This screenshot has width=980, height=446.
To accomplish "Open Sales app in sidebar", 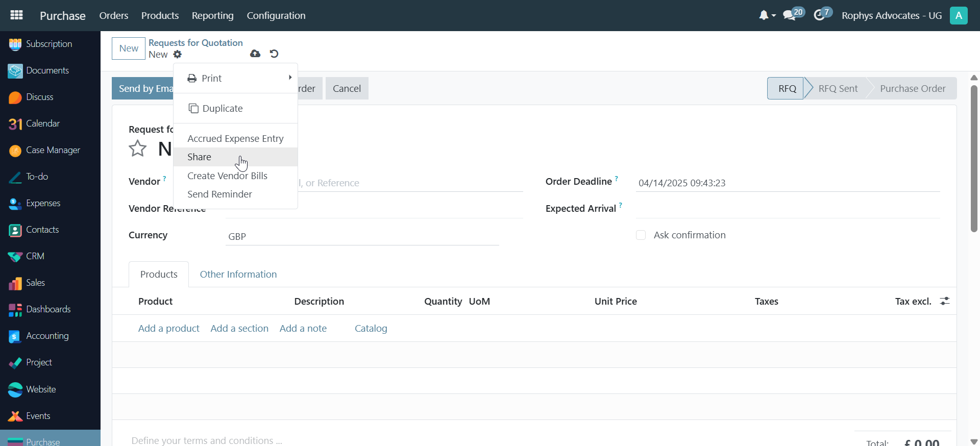I will point(50,283).
